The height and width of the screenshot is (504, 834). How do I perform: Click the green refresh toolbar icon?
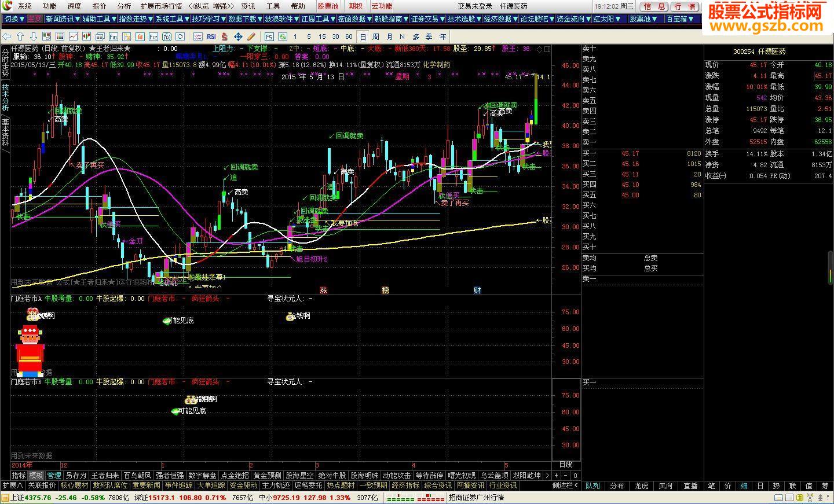tap(283, 36)
